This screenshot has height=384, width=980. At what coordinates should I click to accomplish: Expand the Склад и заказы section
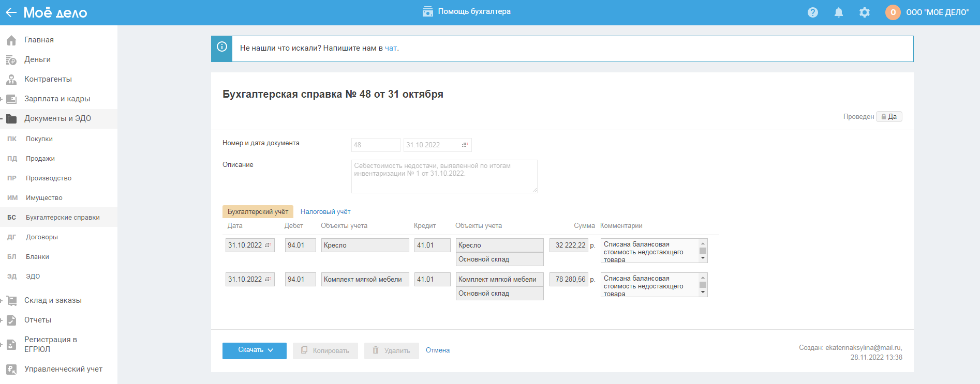(x=2, y=300)
